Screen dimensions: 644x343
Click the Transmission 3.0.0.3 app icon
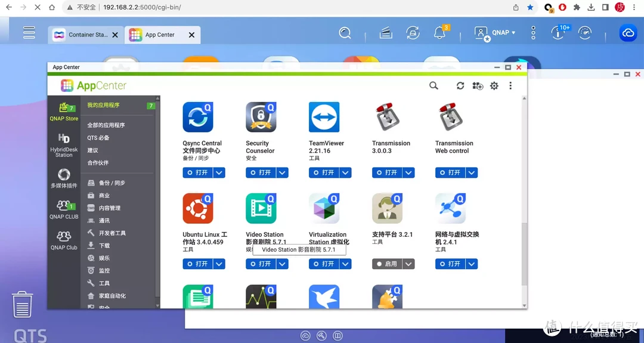[x=388, y=117]
